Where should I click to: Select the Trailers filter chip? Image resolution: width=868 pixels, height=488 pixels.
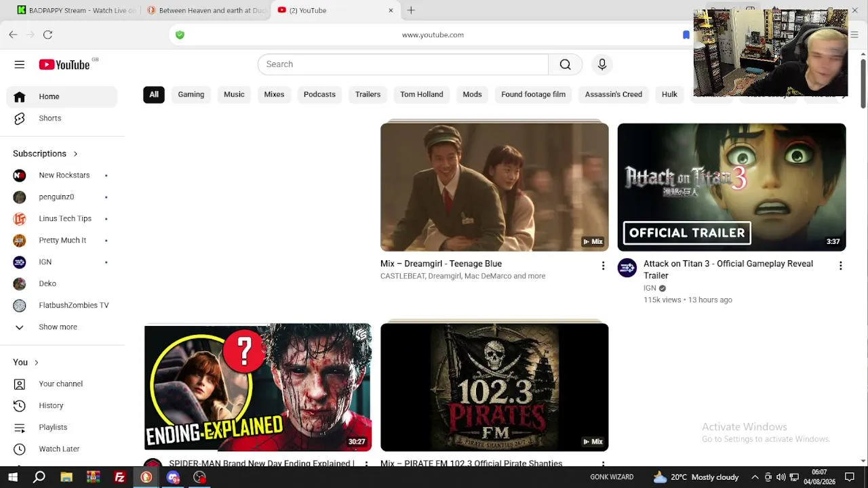pyautogui.click(x=368, y=94)
